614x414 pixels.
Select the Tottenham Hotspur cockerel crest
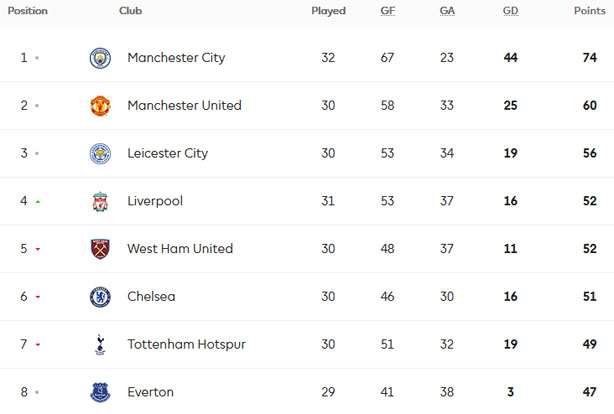coord(100,345)
